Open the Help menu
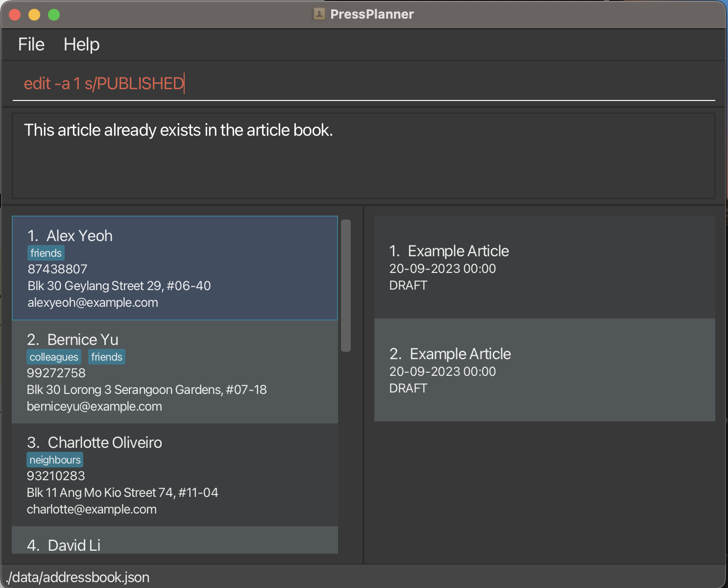The image size is (728, 588). tap(81, 45)
